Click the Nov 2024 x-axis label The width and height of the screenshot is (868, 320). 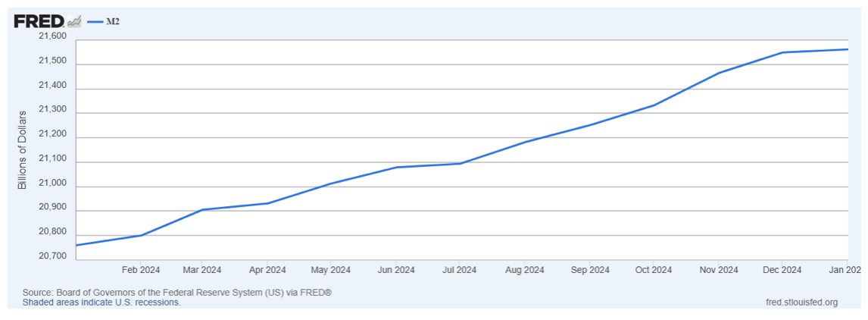click(x=719, y=270)
